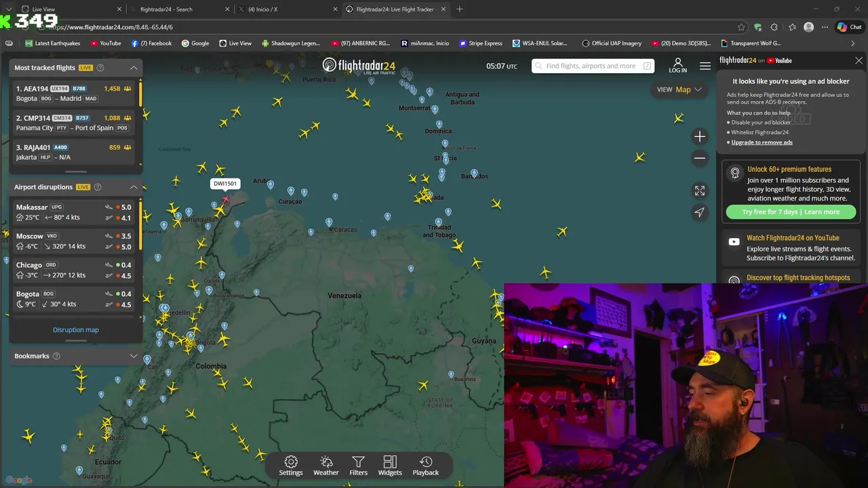Switch to the Inicio / X tab
This screenshot has height=488, width=868.
click(288, 9)
